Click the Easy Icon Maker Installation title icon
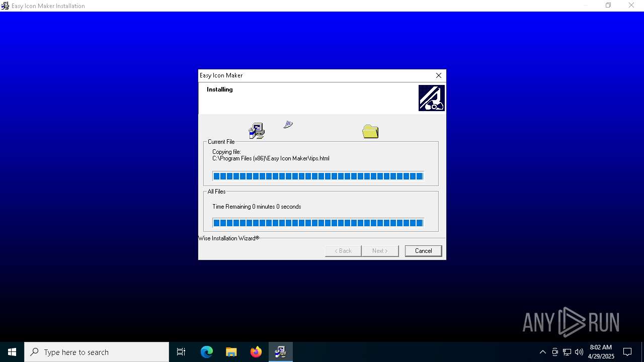Image resolution: width=644 pixels, height=362 pixels. point(5,6)
